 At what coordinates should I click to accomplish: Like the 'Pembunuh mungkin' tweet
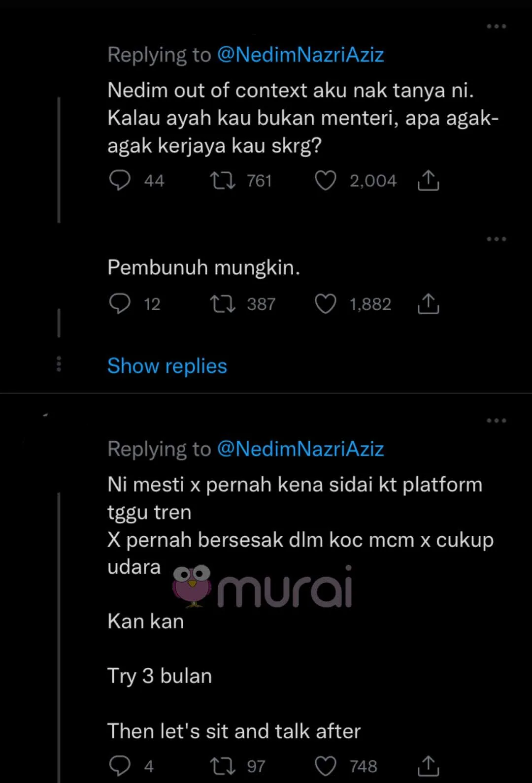326,304
